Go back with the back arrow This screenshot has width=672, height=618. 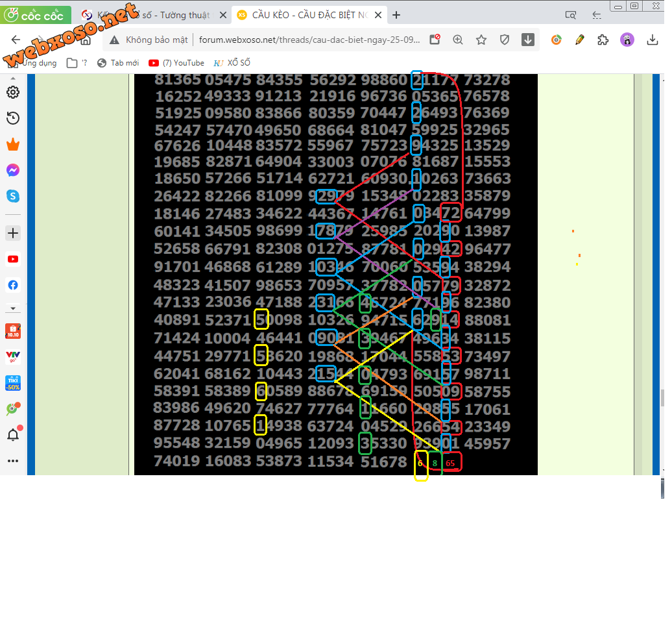point(16,40)
